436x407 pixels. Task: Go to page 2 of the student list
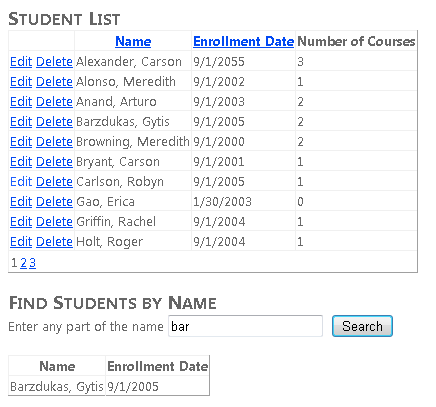(23, 263)
